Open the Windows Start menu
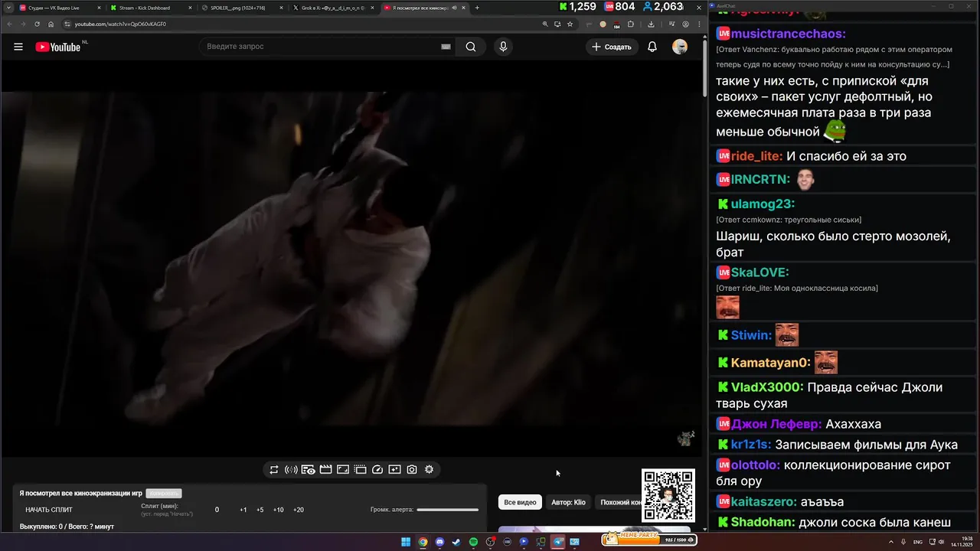The image size is (980, 551). pos(406,542)
